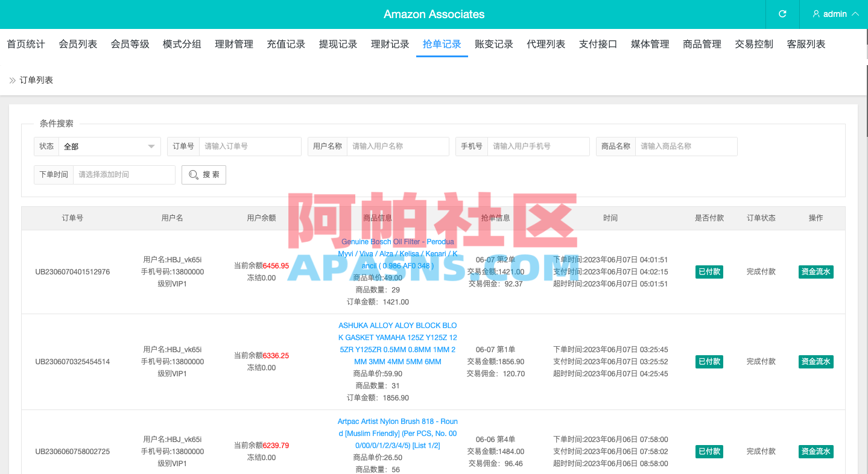Click 已付款 badge for order UB2306070401512976
Image resolution: width=868 pixels, height=474 pixels.
(x=709, y=272)
